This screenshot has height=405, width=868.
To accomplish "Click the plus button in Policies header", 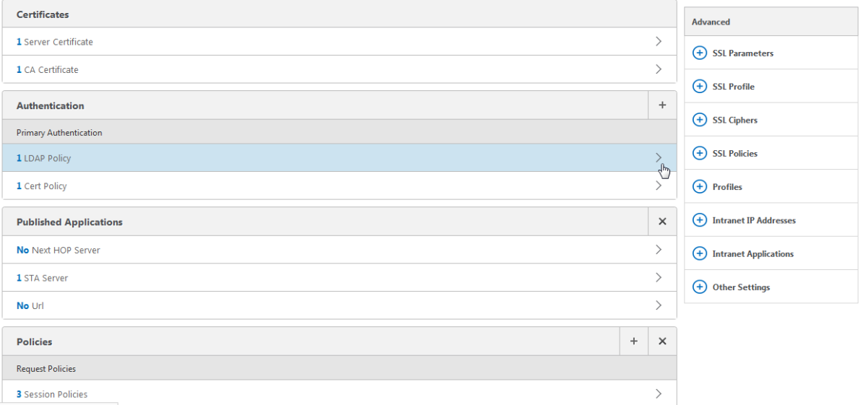I will [633, 341].
